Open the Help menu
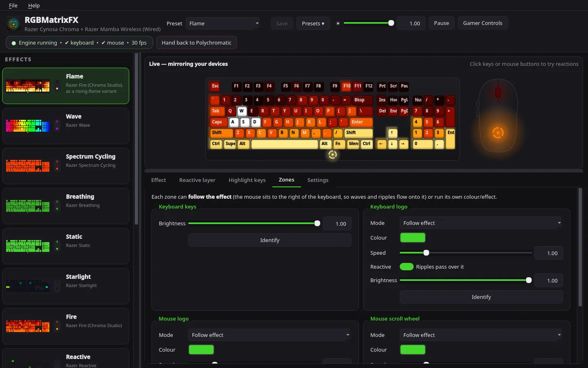588x368 pixels. pyautogui.click(x=34, y=5)
